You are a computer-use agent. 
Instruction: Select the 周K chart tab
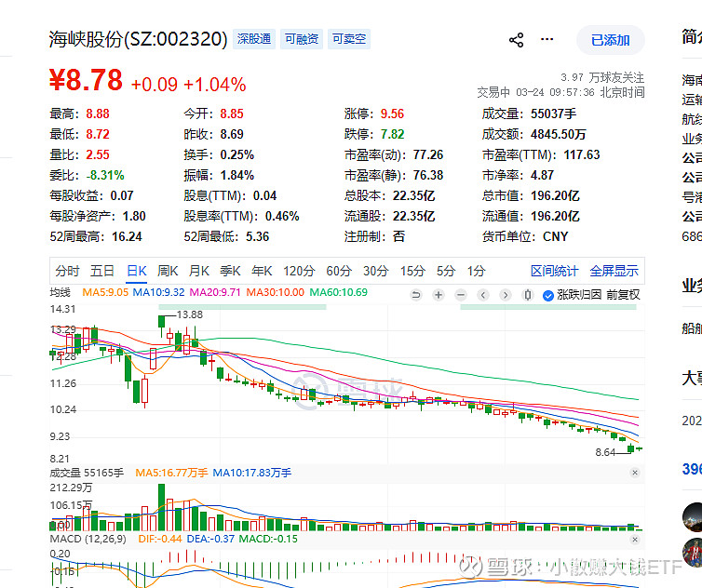click(168, 271)
